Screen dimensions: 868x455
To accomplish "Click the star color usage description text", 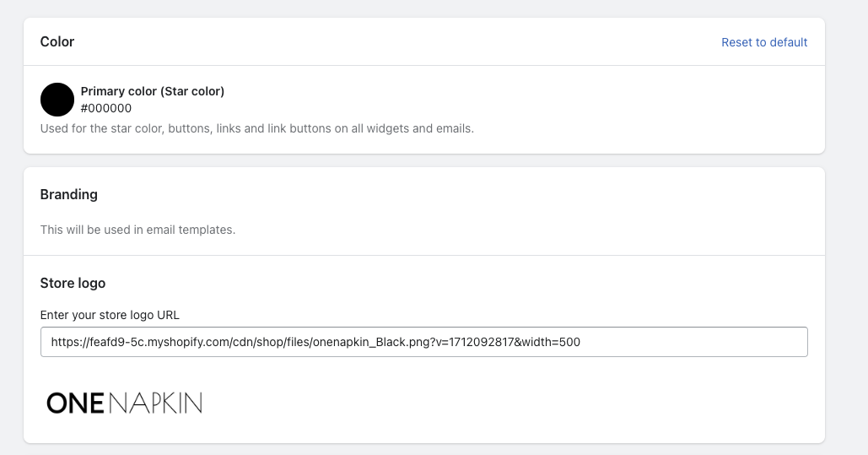I will 257,129.
